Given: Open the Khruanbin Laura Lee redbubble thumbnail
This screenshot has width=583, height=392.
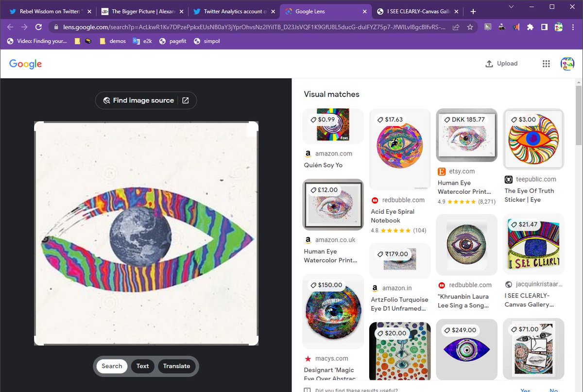Looking at the screenshot, I should point(467,245).
